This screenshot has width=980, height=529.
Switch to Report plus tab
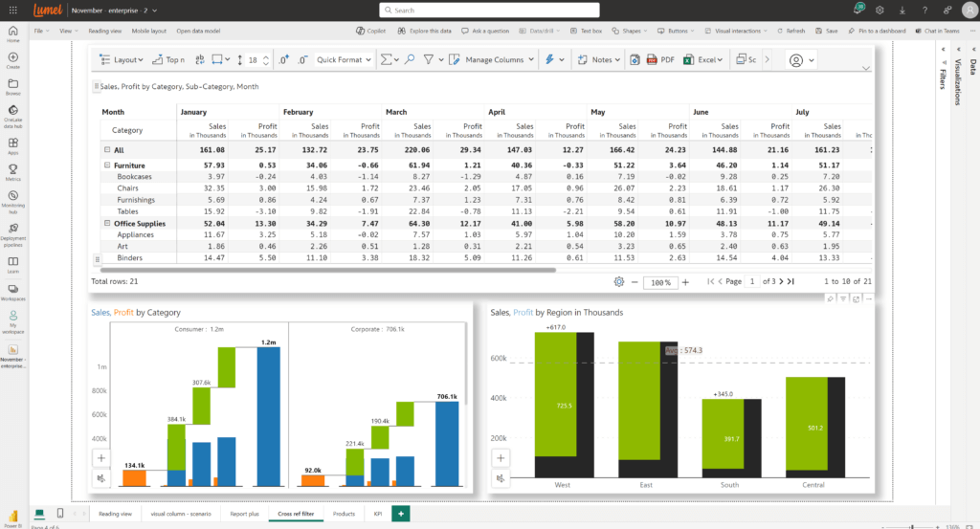click(244, 514)
